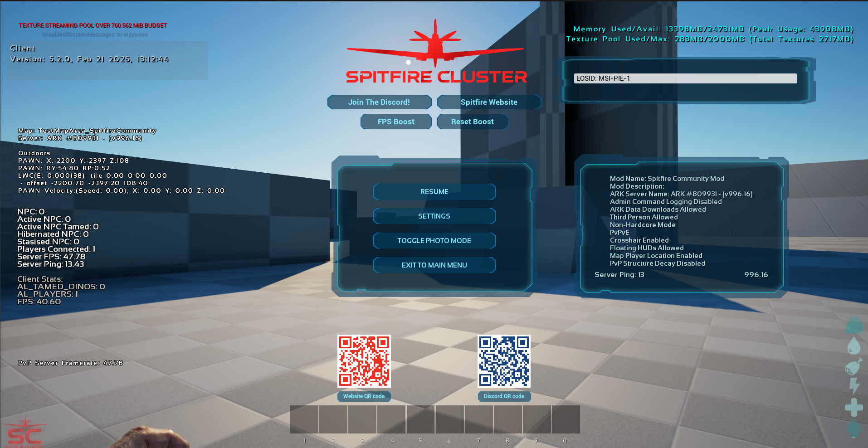Click Server Ping: 13 in info panel
The width and height of the screenshot is (868, 448).
[x=619, y=275]
